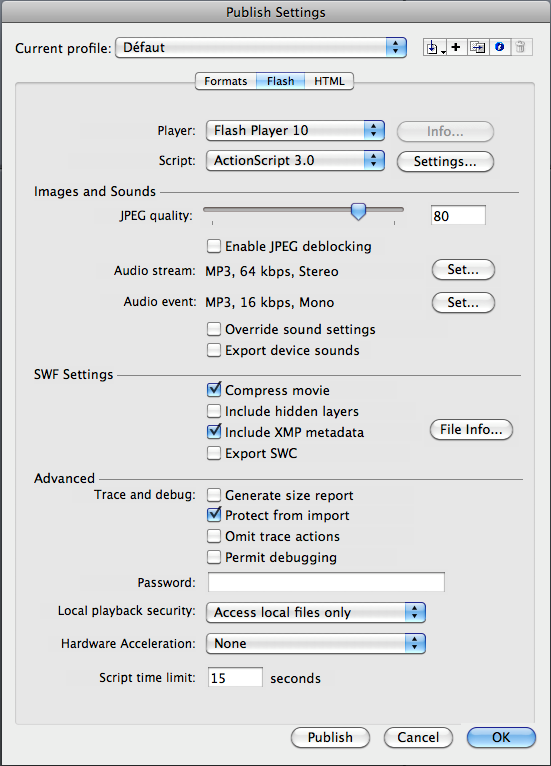Click the JPEG quality value field
This screenshot has width=551, height=766.
coord(458,215)
